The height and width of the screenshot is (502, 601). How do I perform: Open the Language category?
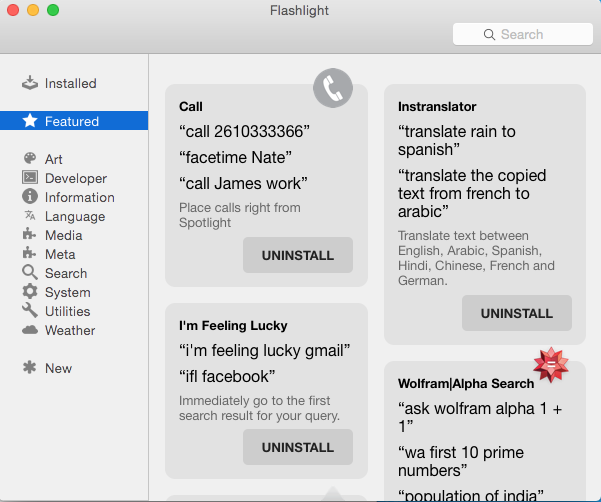pos(74,216)
